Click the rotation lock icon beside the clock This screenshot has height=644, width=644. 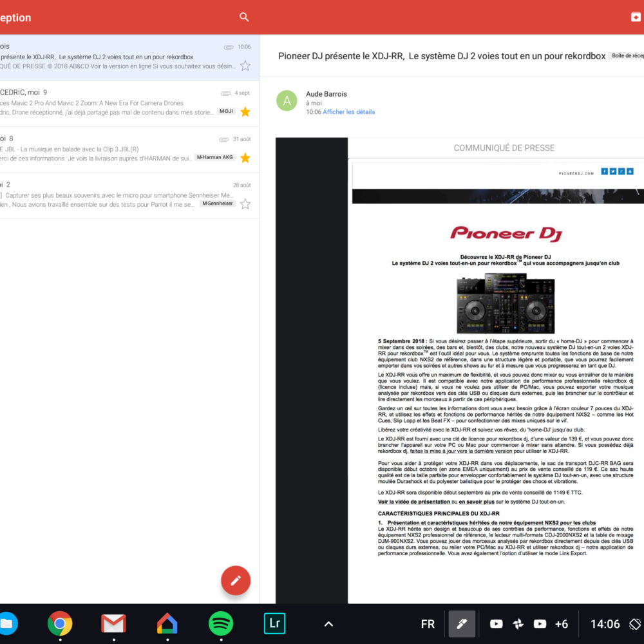coord(635,624)
